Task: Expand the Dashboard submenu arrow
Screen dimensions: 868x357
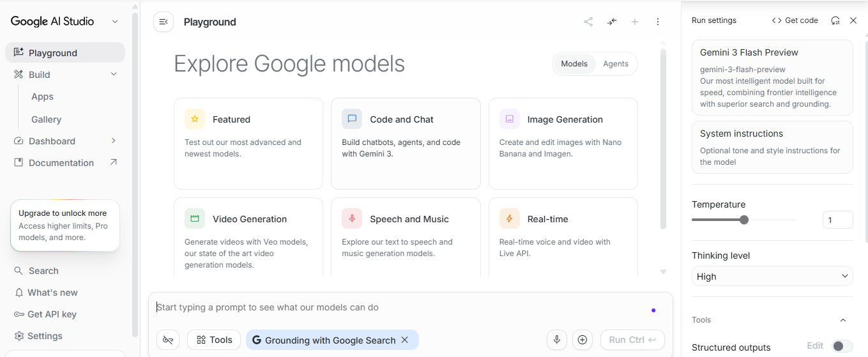Action: point(114,141)
